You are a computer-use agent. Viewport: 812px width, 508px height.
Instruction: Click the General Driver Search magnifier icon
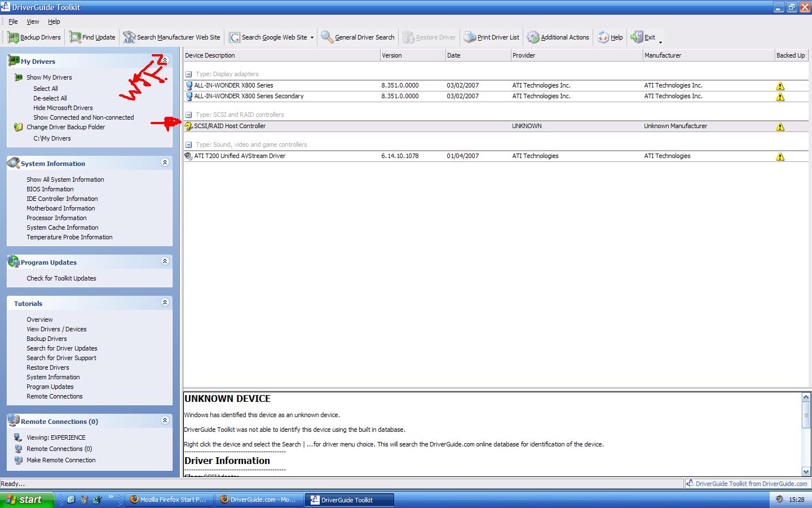pyautogui.click(x=327, y=37)
